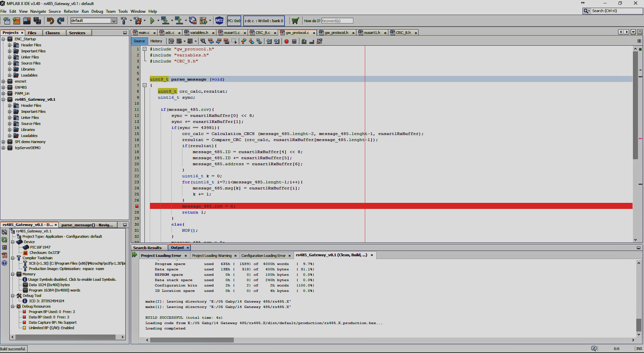Screen dimensions: 644x353
Task: Open the Debug menu
Action: [97, 11]
